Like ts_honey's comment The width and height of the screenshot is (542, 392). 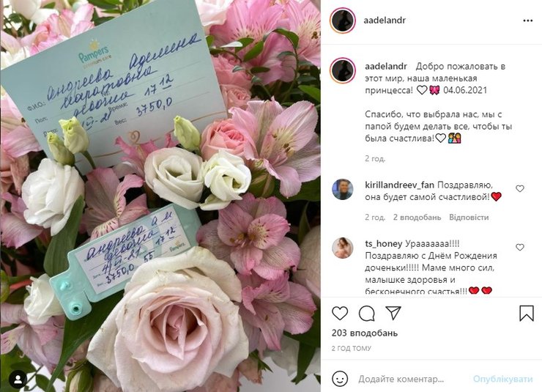tap(520, 248)
